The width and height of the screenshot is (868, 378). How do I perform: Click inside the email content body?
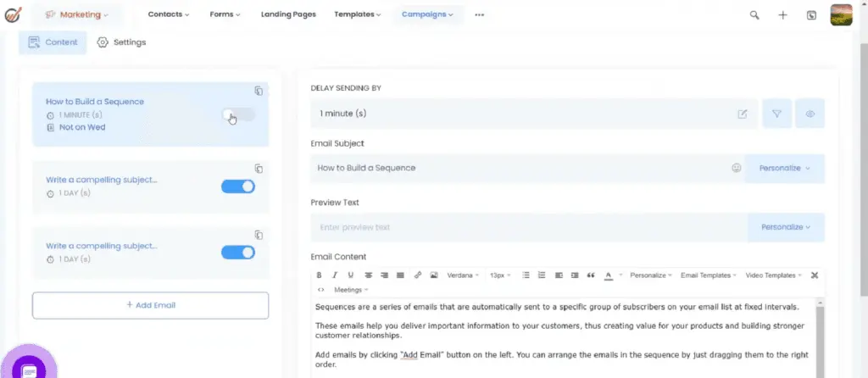point(564,338)
